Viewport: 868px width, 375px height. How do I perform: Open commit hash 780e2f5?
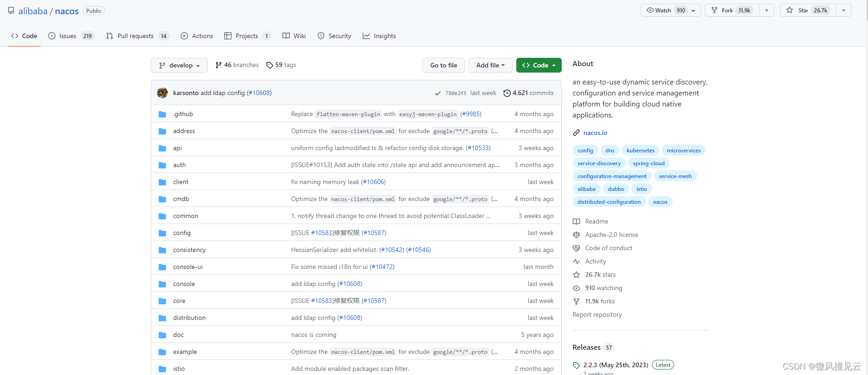click(x=456, y=93)
